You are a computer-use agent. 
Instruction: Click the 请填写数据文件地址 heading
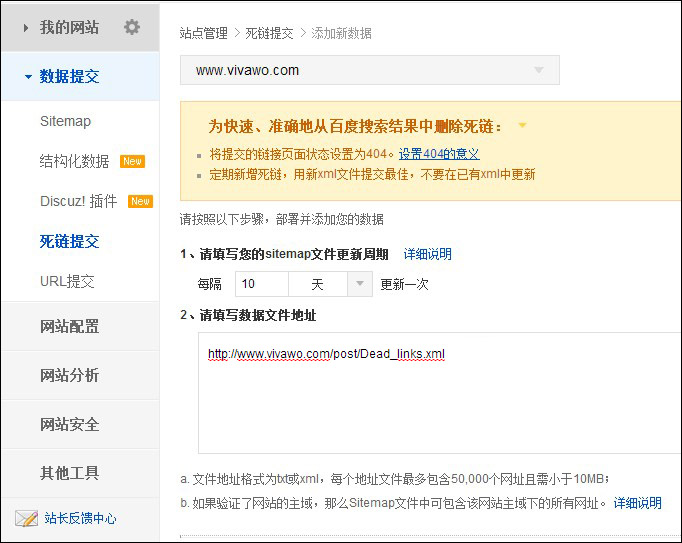coord(257,315)
